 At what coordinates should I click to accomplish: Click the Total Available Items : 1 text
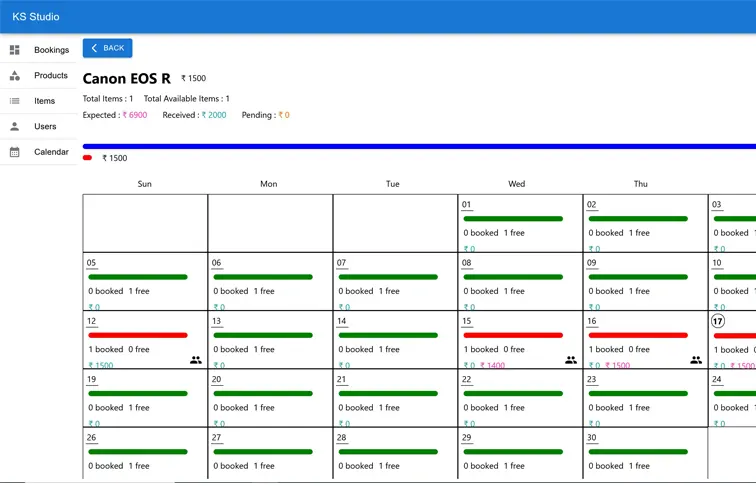click(x=187, y=98)
